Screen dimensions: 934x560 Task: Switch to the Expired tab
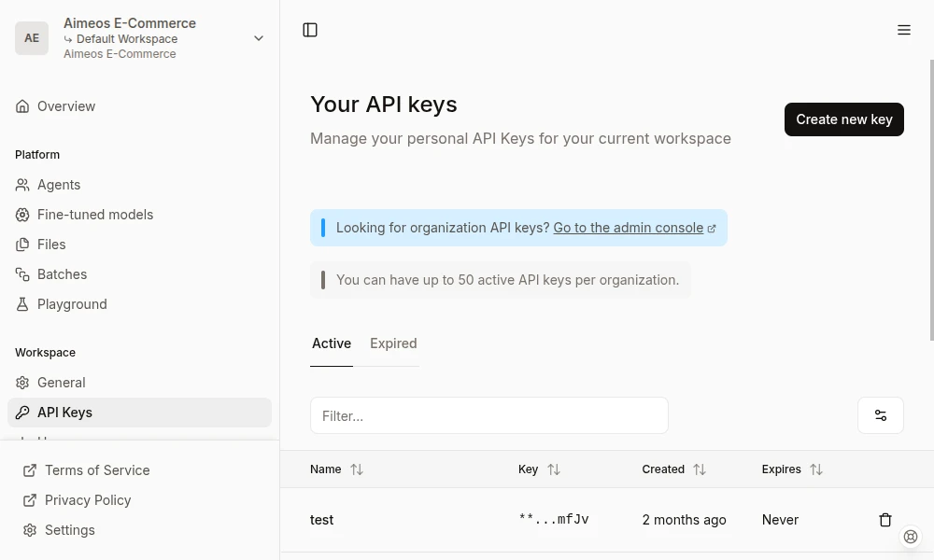pyautogui.click(x=393, y=343)
